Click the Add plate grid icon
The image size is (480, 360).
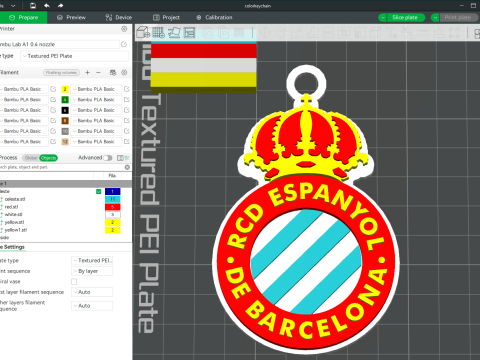click(158, 32)
